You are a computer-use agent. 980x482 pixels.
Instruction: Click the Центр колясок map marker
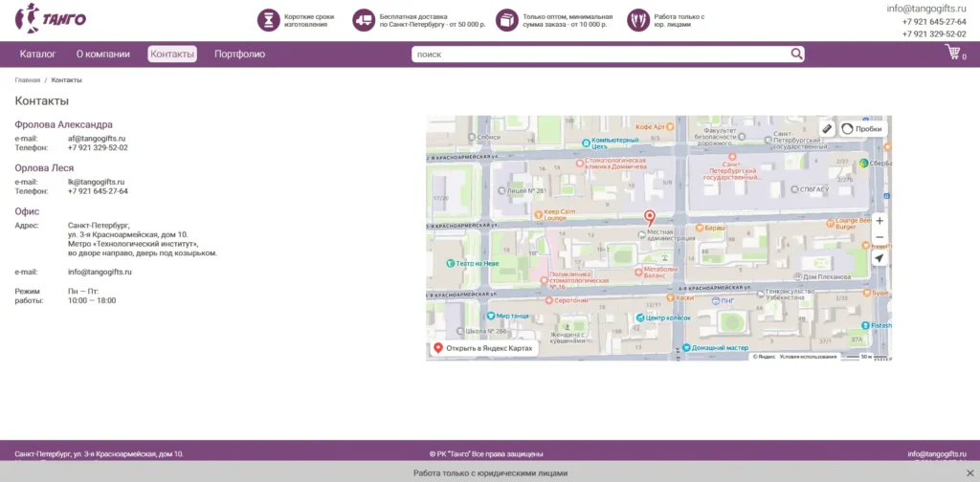pyautogui.click(x=639, y=318)
